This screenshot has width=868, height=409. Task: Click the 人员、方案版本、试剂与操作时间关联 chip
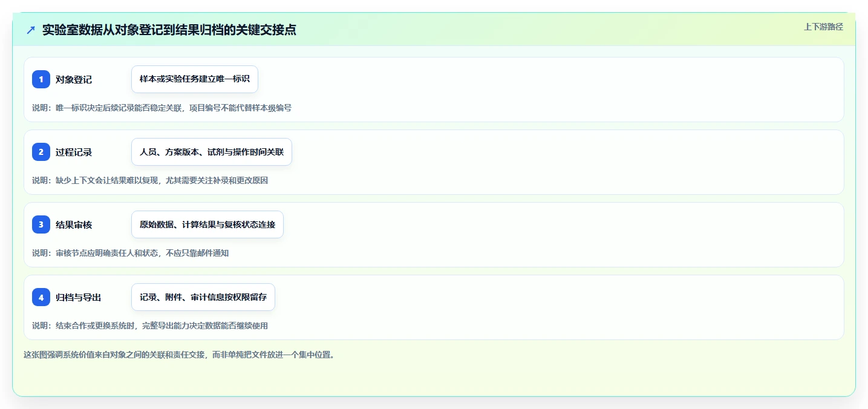point(212,152)
